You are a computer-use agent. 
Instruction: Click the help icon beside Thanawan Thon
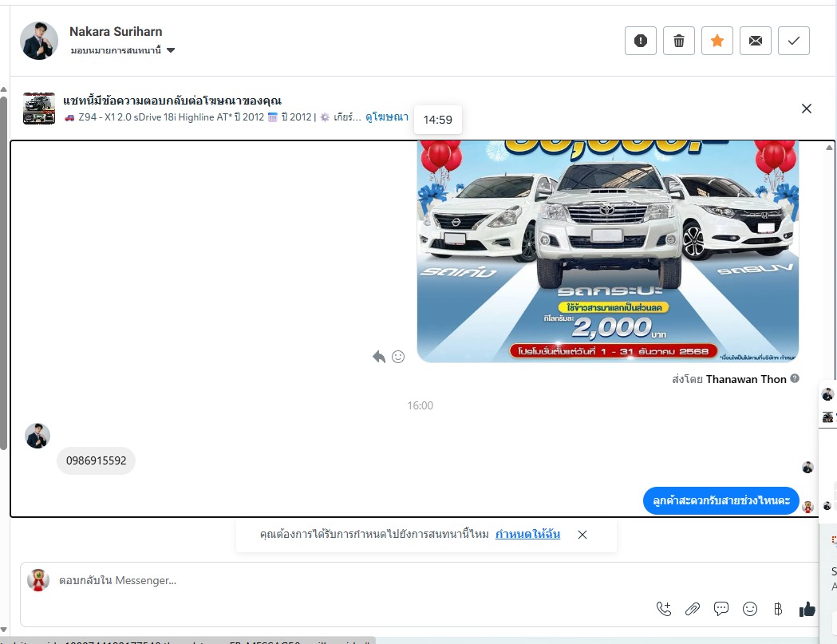[795, 378]
